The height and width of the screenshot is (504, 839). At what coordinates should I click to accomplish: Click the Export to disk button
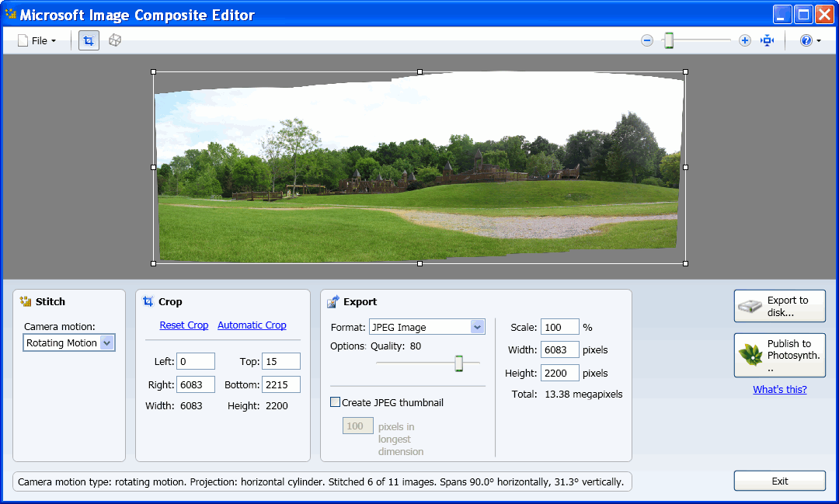[x=780, y=306]
